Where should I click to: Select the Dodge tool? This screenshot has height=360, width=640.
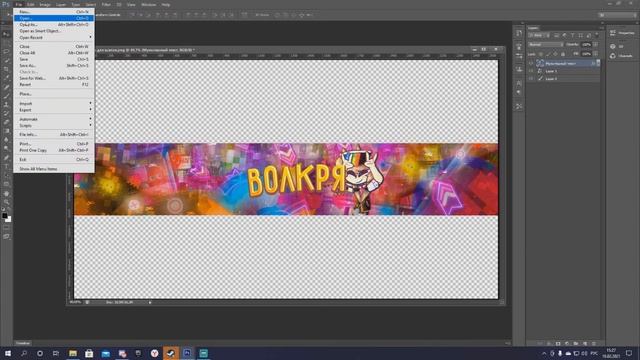click(x=6, y=148)
